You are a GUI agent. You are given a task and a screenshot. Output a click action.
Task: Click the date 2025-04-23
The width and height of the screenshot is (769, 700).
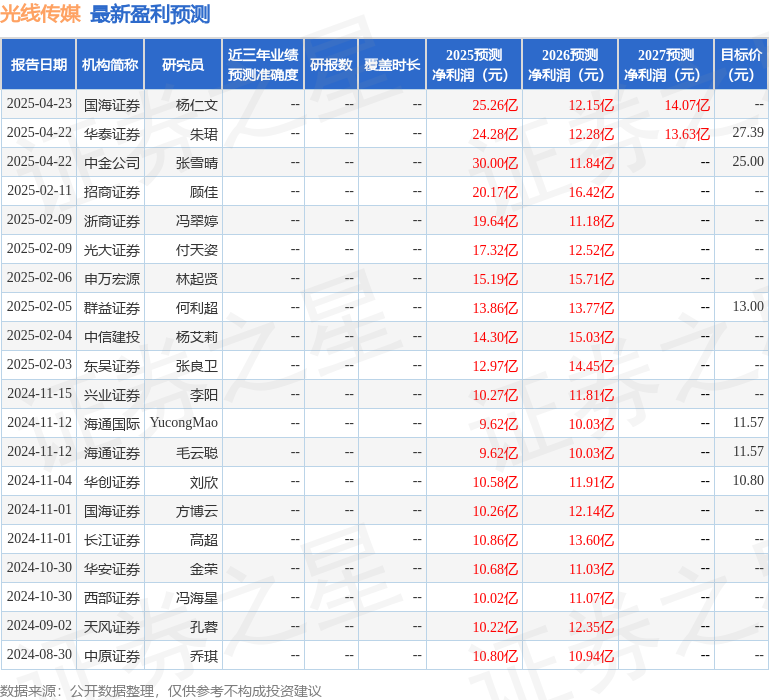coord(39,104)
